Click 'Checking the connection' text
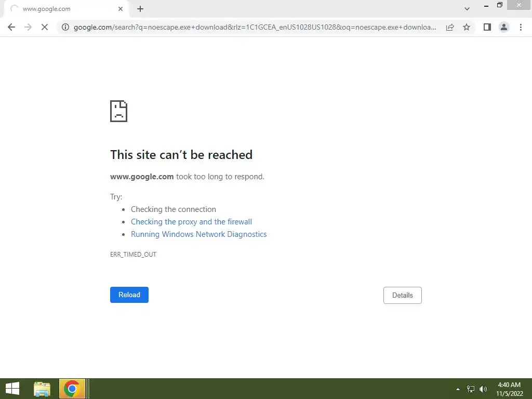 (174, 209)
